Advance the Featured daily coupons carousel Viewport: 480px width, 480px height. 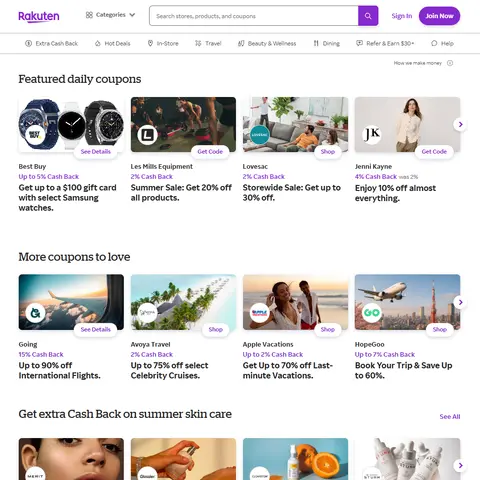click(460, 124)
